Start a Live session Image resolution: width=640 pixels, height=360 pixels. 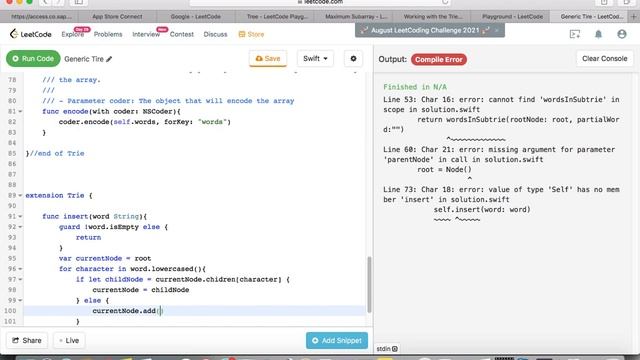tap(69, 340)
